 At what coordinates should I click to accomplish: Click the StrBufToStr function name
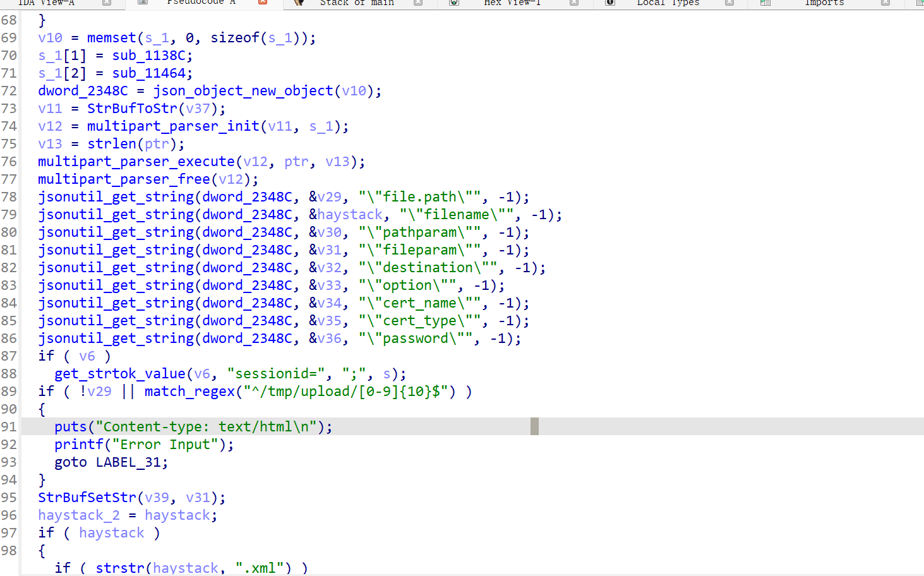coord(132,109)
